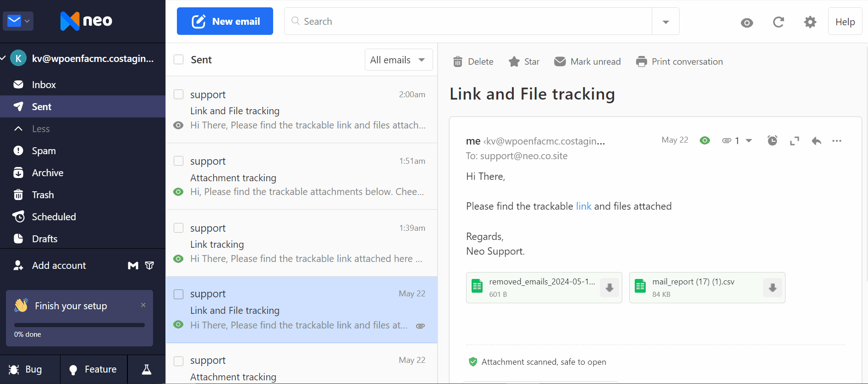Expand message to full view

(x=795, y=141)
